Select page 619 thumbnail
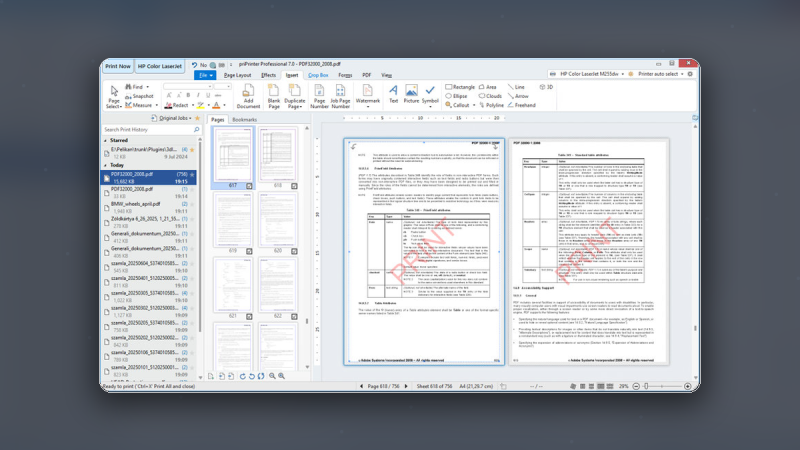Viewport: 800px width, 450px height. pos(233,223)
